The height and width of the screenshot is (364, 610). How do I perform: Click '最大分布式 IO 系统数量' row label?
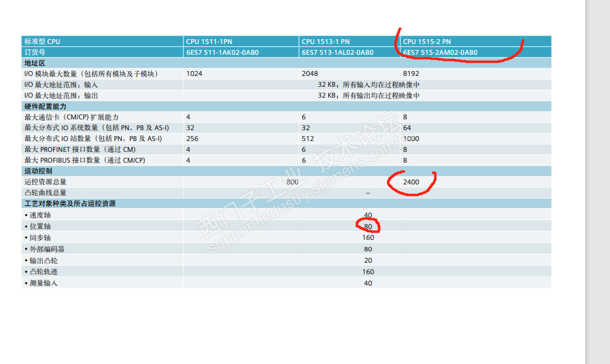click(97, 128)
